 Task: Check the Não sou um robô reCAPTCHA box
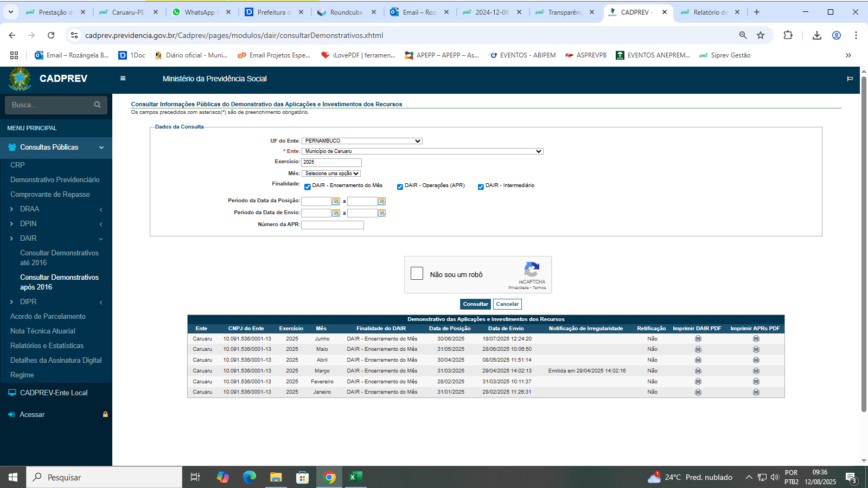[417, 274]
